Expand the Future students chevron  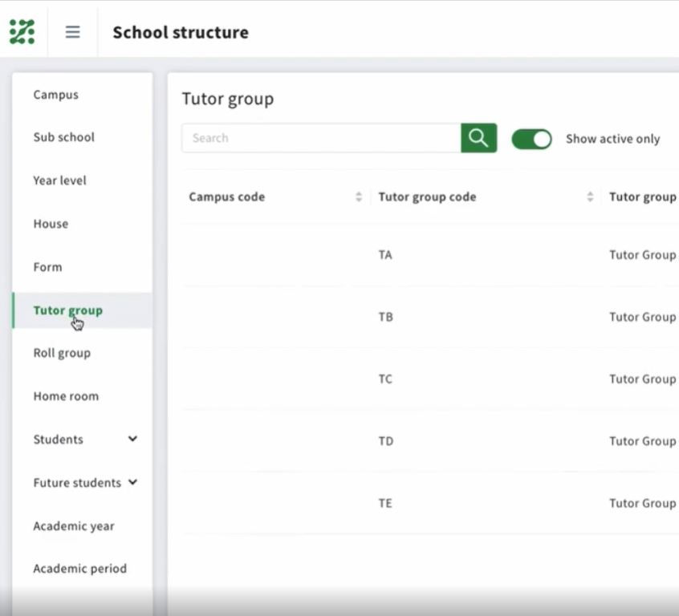click(x=132, y=482)
